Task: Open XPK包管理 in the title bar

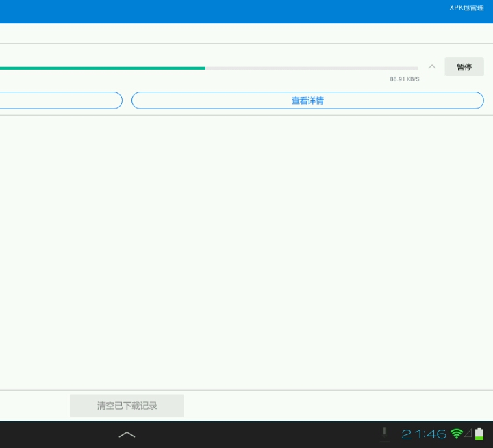Action: click(466, 8)
